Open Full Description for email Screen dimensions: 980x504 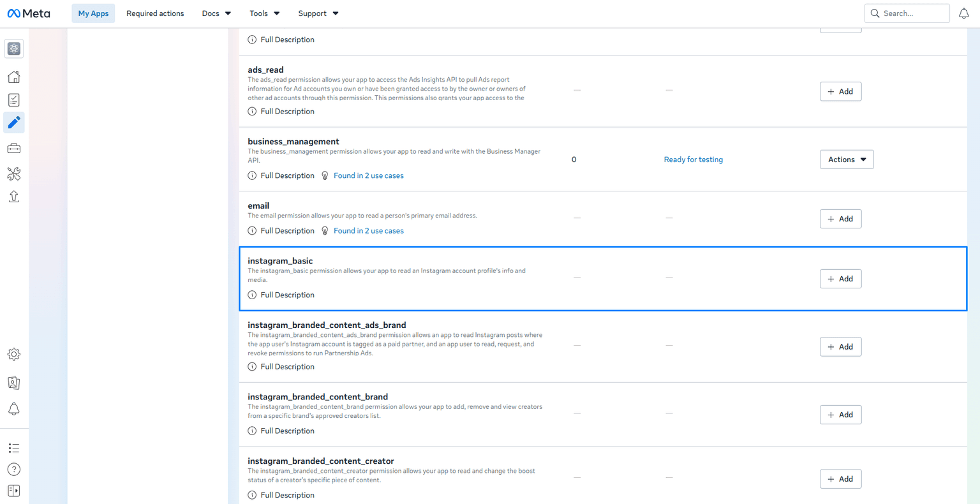(x=287, y=231)
